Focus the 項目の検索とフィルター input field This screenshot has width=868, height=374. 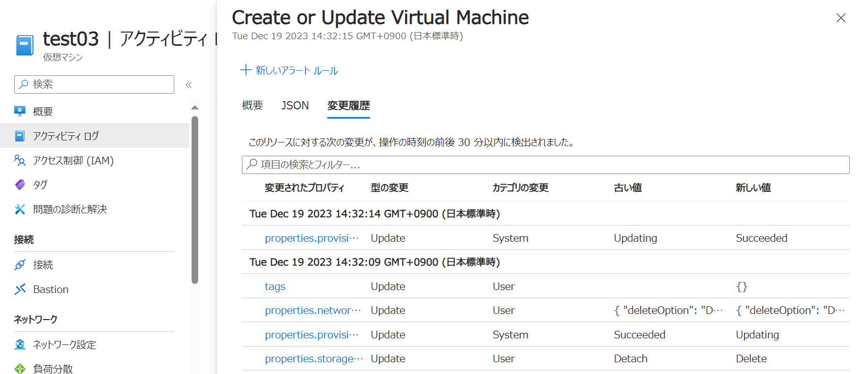545,165
